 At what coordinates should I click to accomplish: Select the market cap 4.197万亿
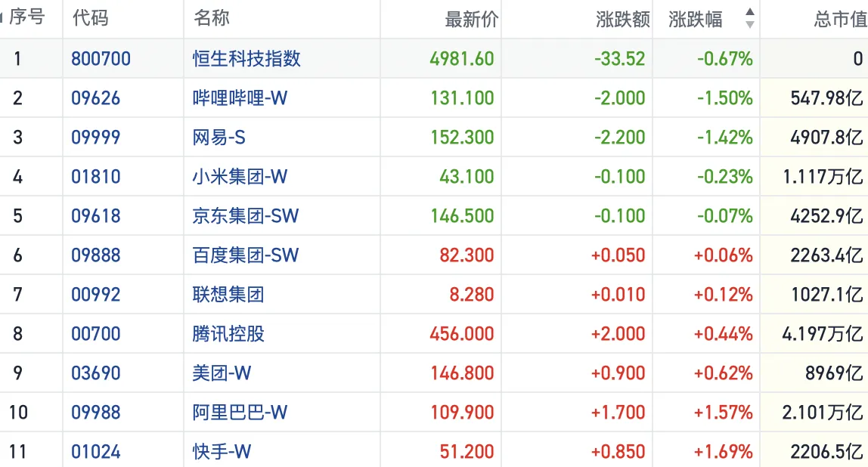click(x=823, y=334)
